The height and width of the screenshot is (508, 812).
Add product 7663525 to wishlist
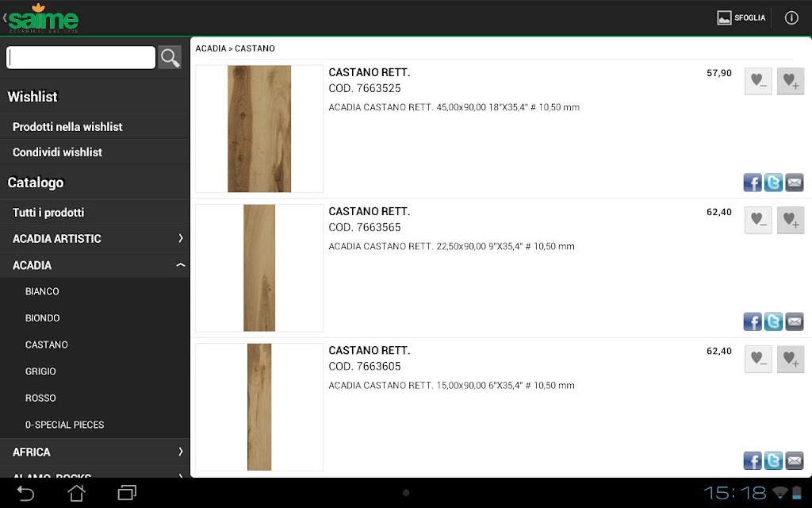pos(791,81)
